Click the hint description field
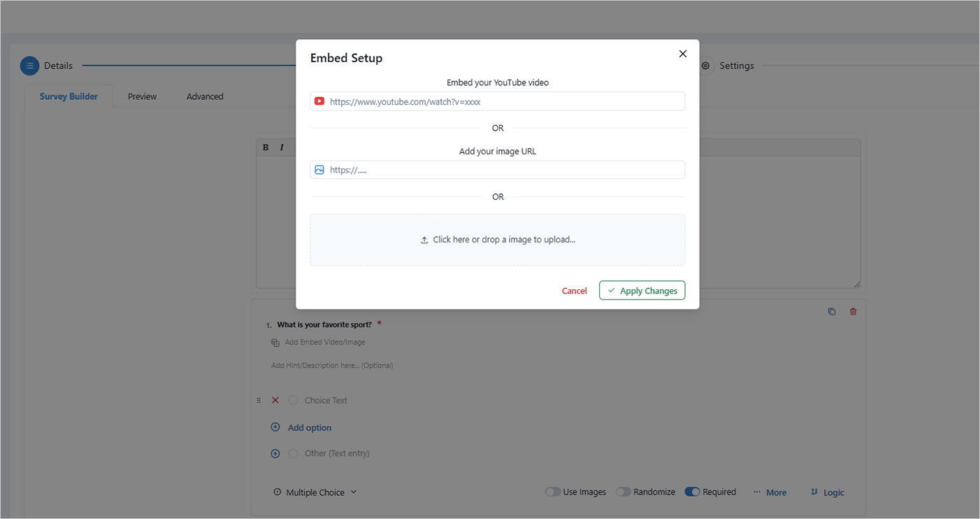The width and height of the screenshot is (980, 519). pyautogui.click(x=333, y=365)
